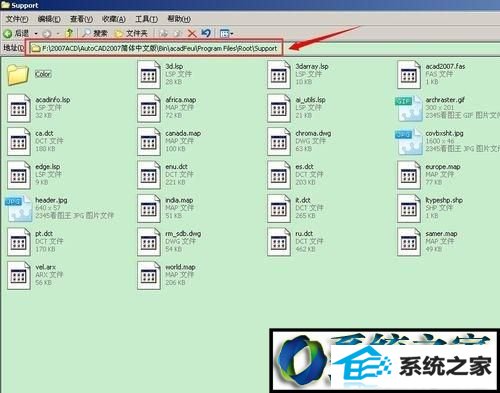Select the 3darray.lsp file icon

point(279,75)
